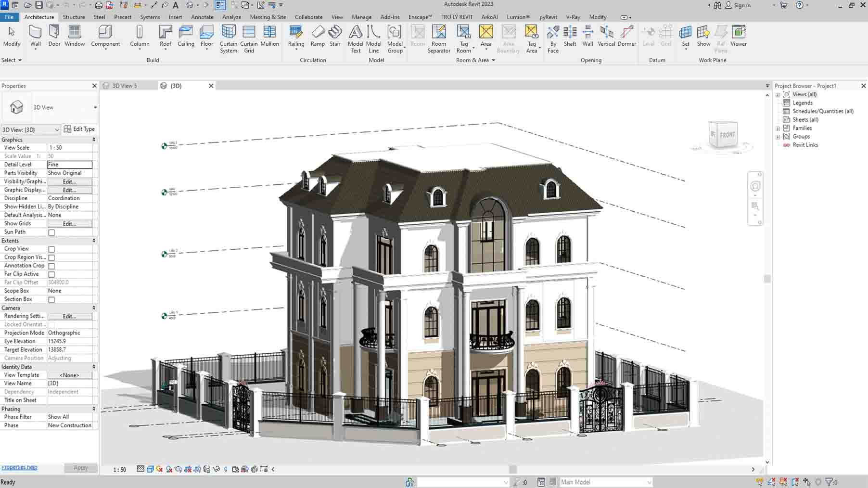Click the Shaft opening tool
This screenshot has width=868, height=488.
[570, 36]
